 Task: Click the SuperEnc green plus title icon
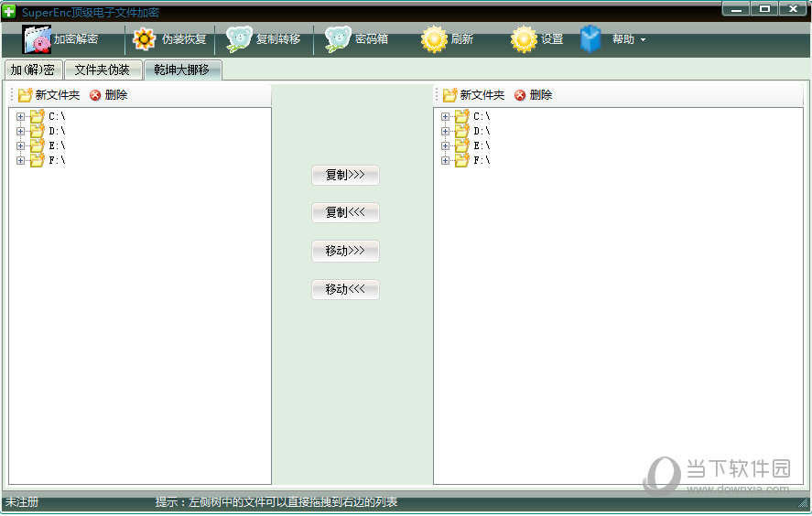[x=9, y=11]
